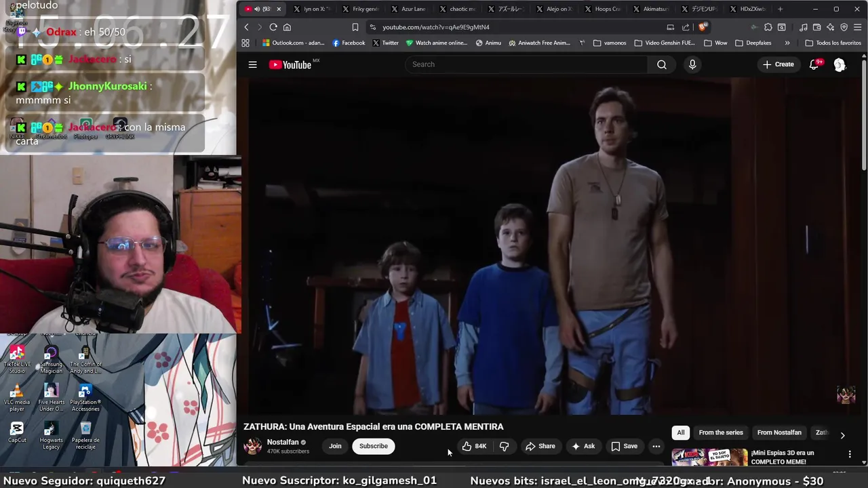Image resolution: width=868 pixels, height=488 pixels.
Task: Go back with browser back arrow
Action: pyautogui.click(x=246, y=27)
